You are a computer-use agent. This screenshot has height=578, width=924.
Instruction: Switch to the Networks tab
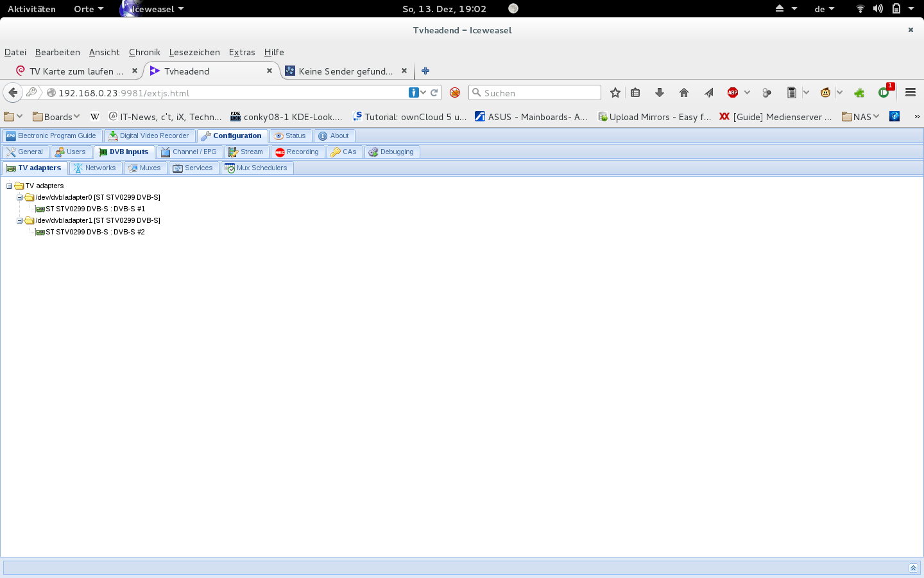tap(95, 168)
